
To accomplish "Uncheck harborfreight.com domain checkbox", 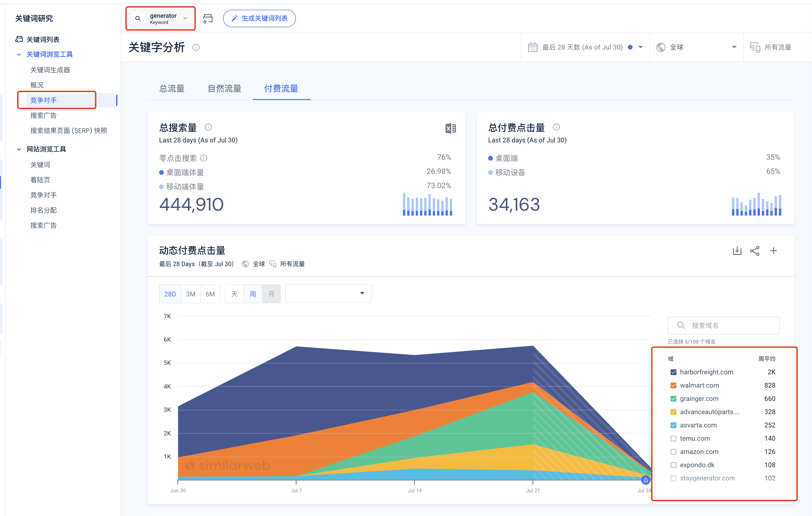I will click(x=674, y=372).
